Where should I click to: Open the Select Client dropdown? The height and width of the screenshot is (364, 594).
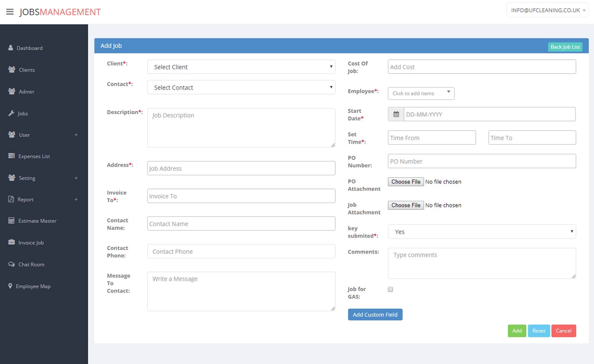[x=241, y=67]
